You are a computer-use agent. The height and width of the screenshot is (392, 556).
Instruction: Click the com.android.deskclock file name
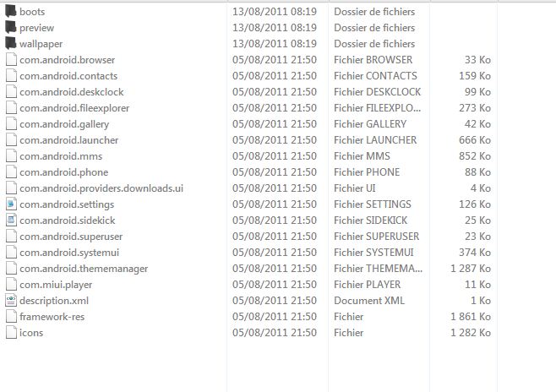(x=72, y=92)
